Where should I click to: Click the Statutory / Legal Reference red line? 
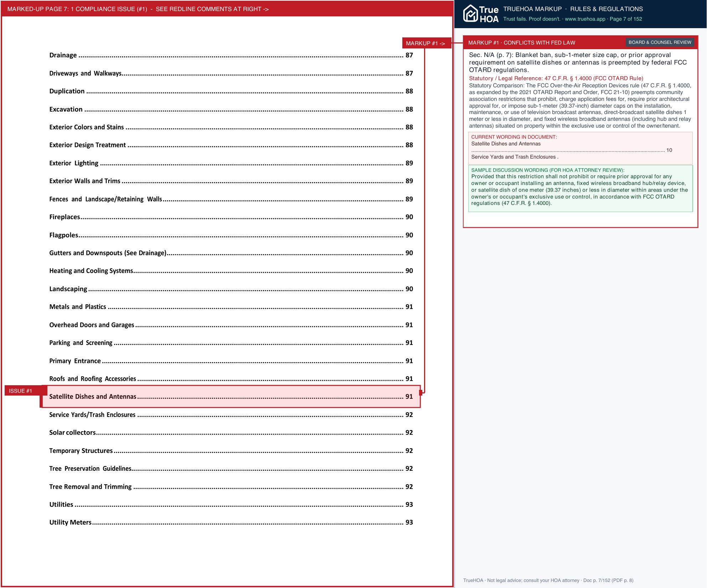click(556, 78)
